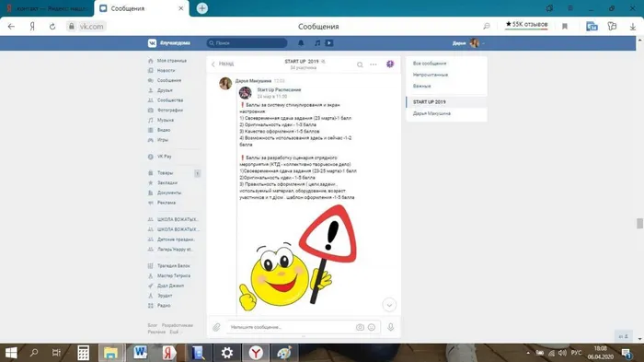This screenshot has height=362, width=644.
Task: Jump to latest messages with down arrow
Action: (x=389, y=305)
